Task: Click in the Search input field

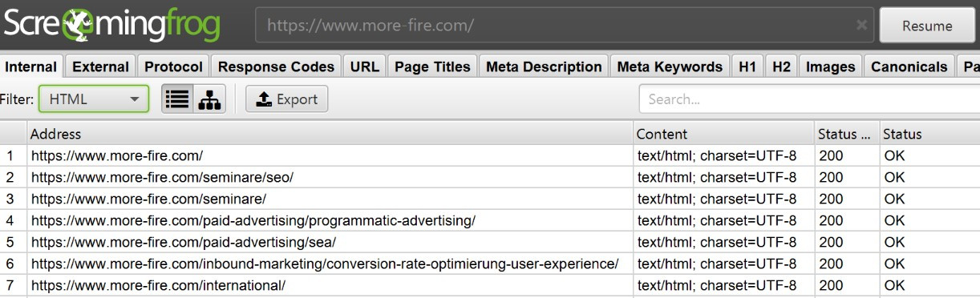Action: tap(809, 99)
